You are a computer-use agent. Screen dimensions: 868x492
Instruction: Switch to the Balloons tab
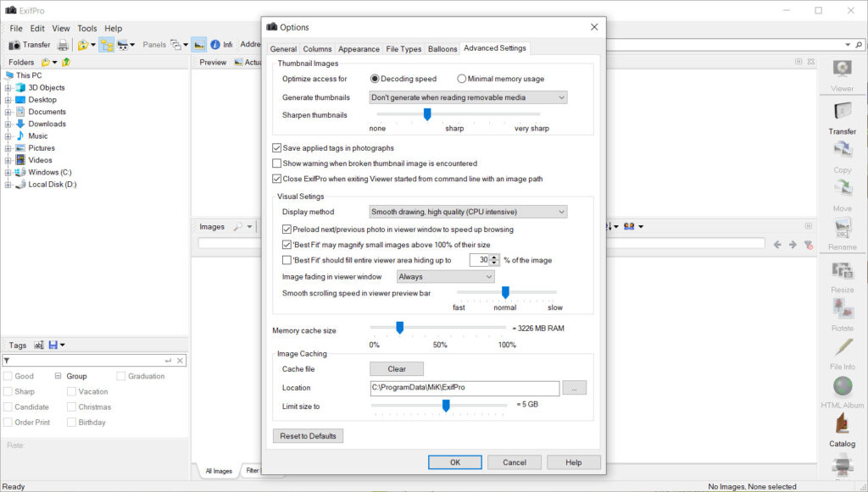tap(442, 49)
